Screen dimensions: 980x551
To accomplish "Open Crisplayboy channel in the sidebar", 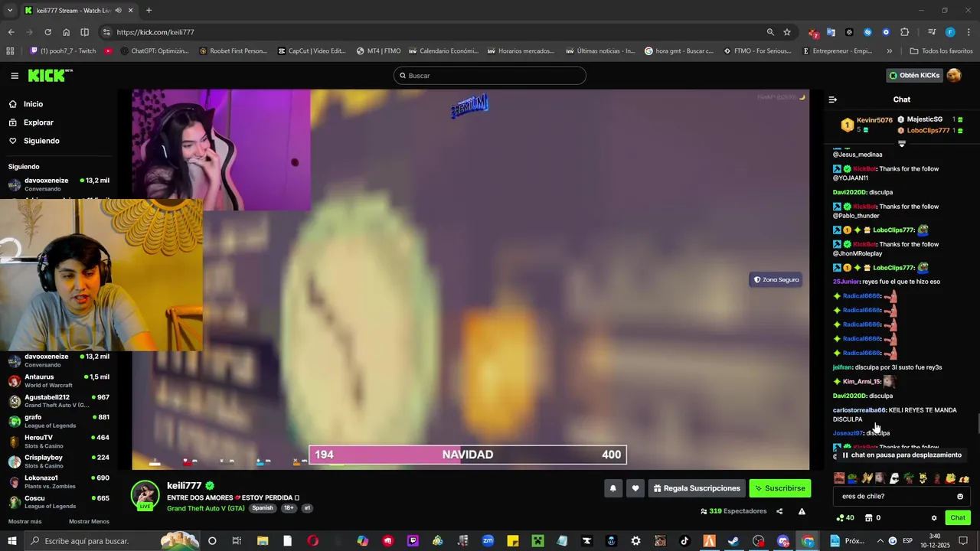I will point(59,461).
